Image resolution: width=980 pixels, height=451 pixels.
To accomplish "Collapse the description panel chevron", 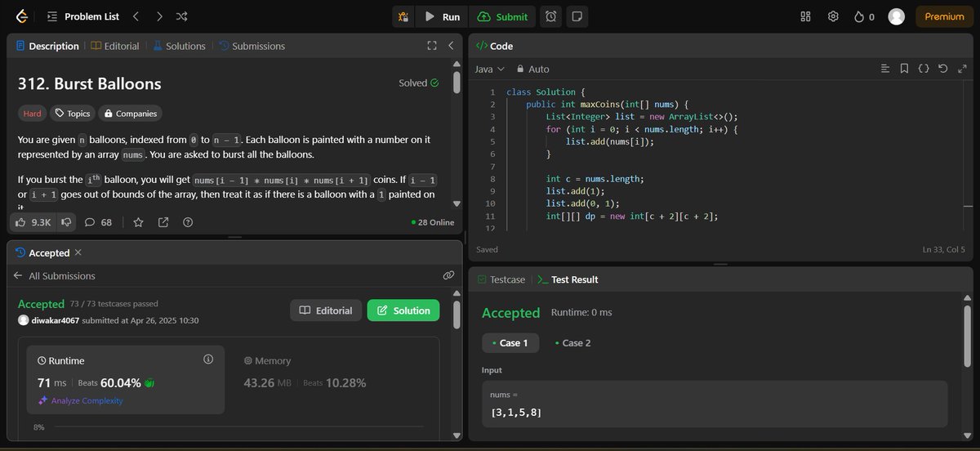I will coord(450,46).
